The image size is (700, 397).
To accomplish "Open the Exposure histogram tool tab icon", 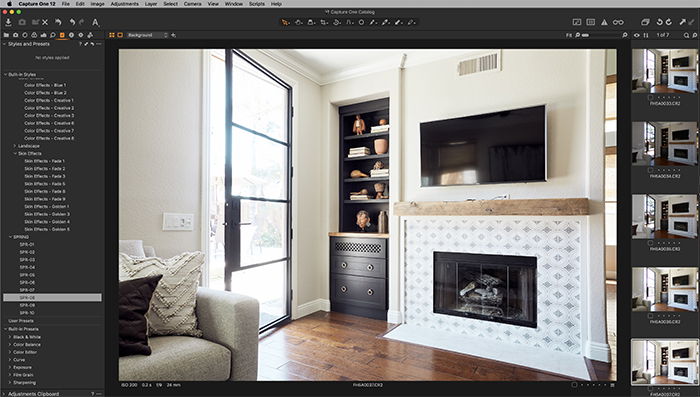I will click(x=43, y=35).
